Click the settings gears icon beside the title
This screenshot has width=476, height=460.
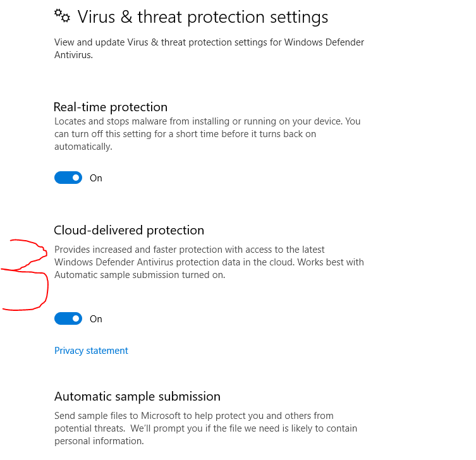click(x=62, y=16)
